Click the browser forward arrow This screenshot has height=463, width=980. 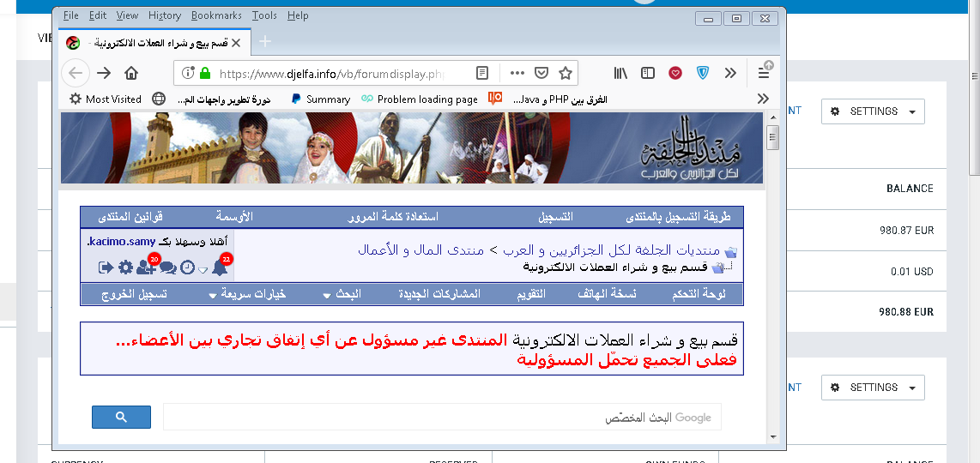(x=104, y=73)
